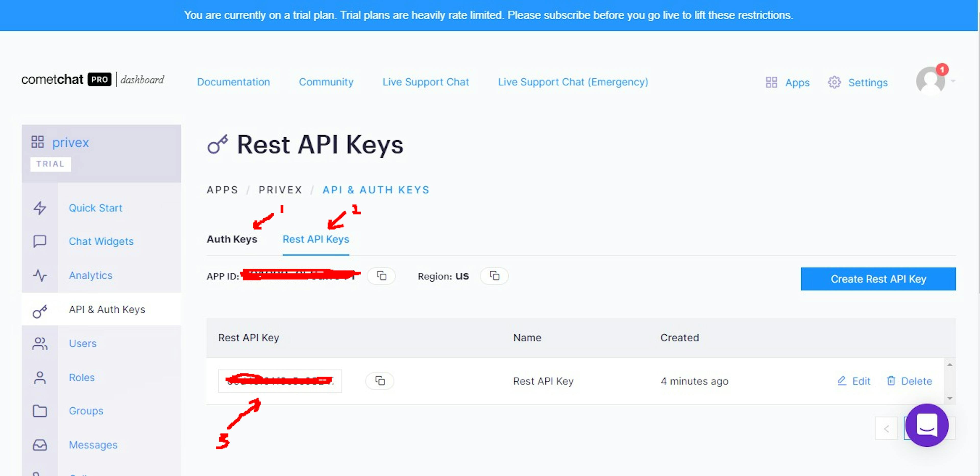The height and width of the screenshot is (476, 980).
Task: Click the copy icon next to Rest API Key
Action: click(x=379, y=380)
